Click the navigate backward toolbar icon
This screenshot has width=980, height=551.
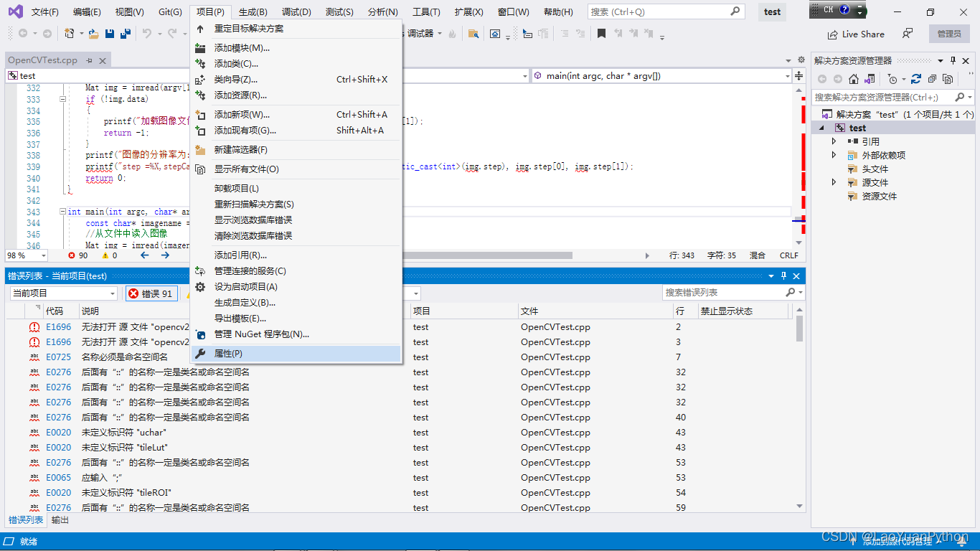(x=22, y=34)
